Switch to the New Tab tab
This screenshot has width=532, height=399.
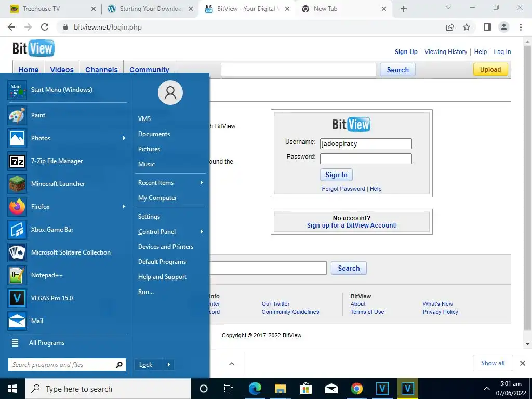(x=344, y=9)
